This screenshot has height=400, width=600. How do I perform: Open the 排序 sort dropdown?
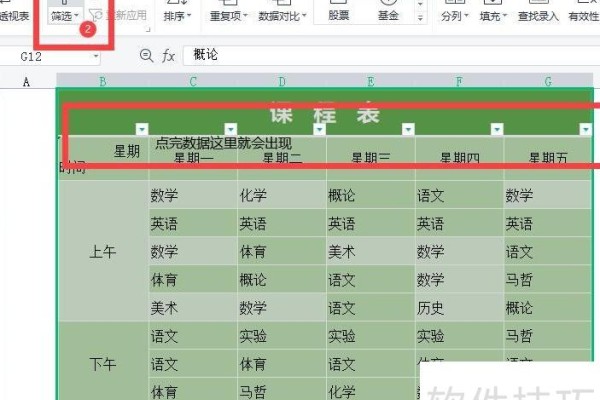coord(177,16)
